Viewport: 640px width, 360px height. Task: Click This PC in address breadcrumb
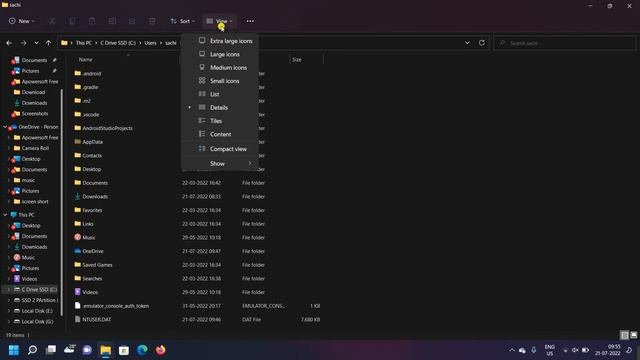[x=84, y=43]
